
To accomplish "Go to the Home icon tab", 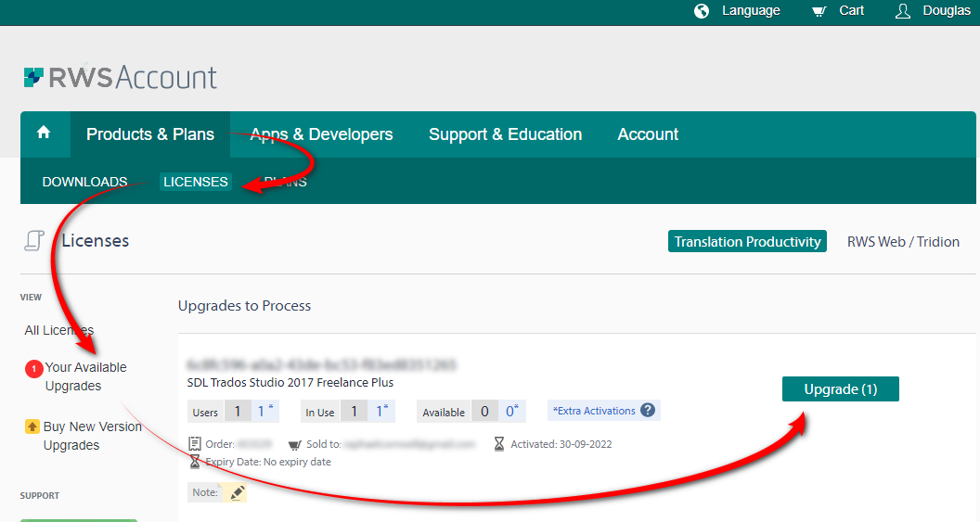I will pyautogui.click(x=44, y=133).
